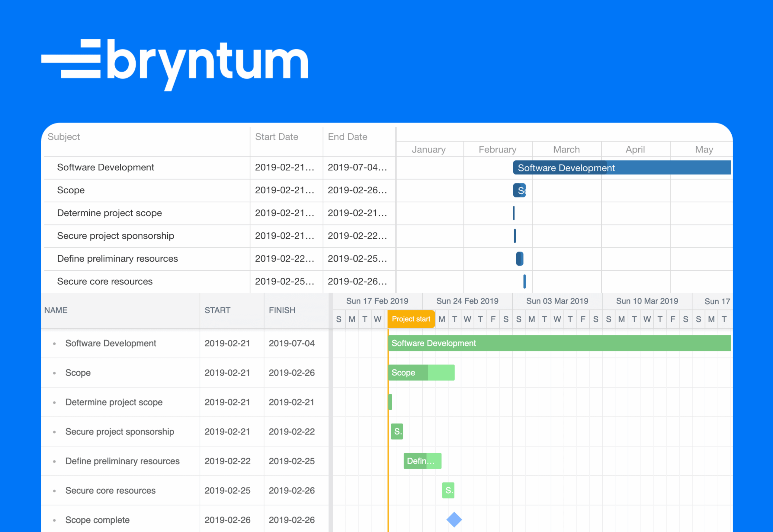Click the NAME column header
The height and width of the screenshot is (532, 773).
click(x=55, y=310)
